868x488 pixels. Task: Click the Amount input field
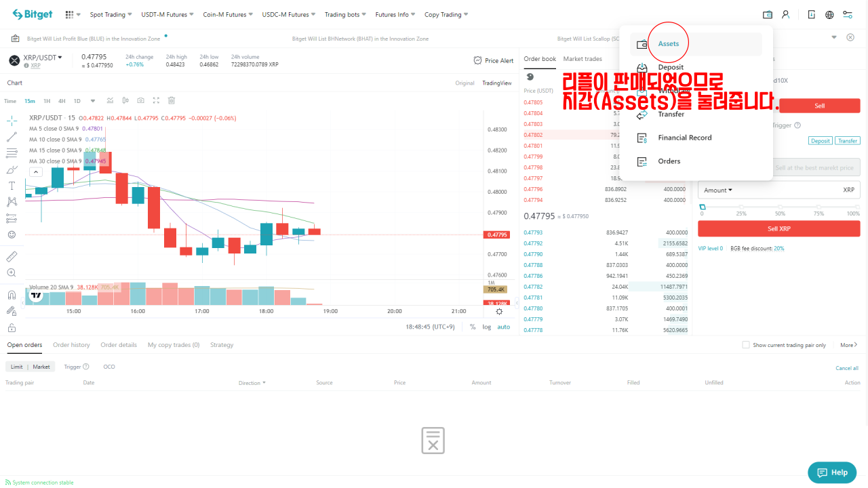pos(778,190)
